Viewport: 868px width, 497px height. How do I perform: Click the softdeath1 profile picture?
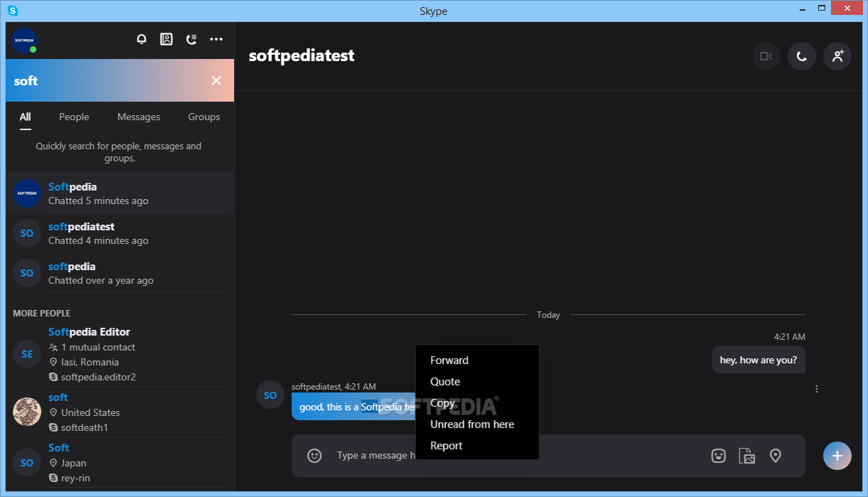tap(27, 412)
